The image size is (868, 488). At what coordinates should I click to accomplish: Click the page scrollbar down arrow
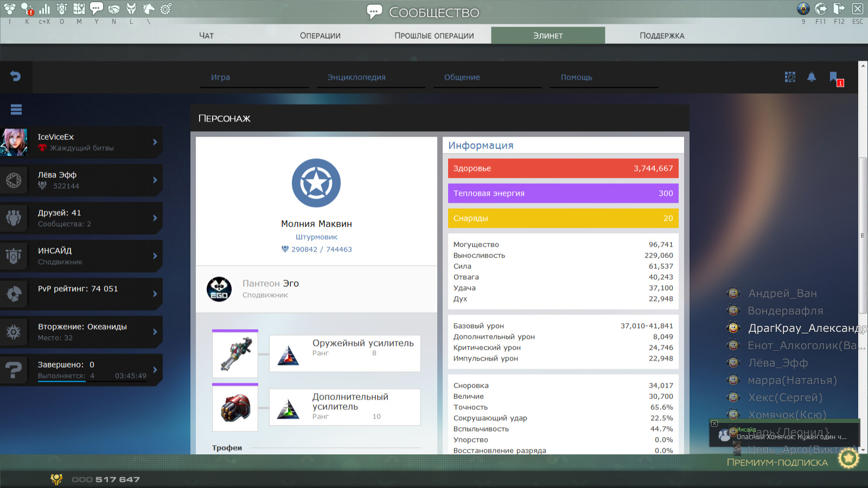[x=863, y=451]
